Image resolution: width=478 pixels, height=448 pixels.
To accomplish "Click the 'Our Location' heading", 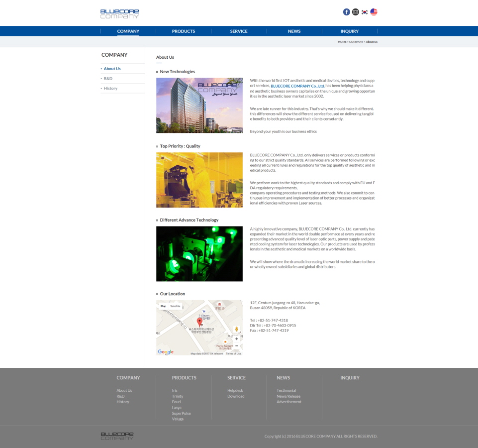I will (173, 294).
